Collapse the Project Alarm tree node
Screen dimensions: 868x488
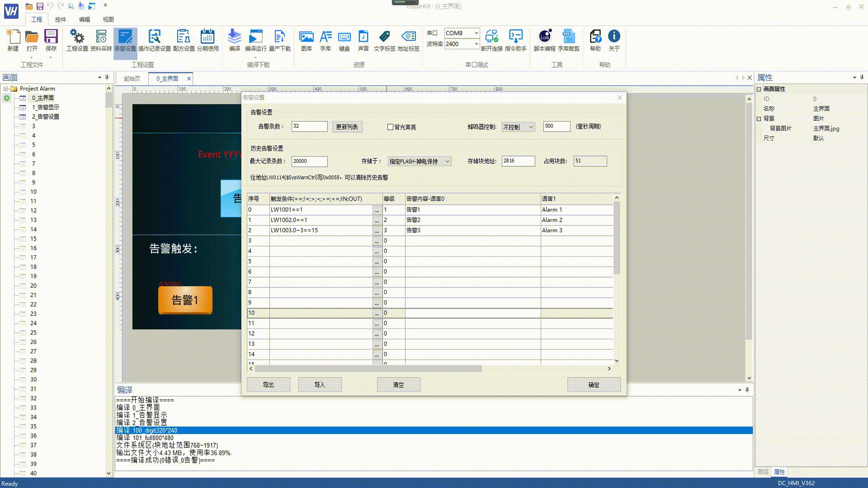pos(5,89)
